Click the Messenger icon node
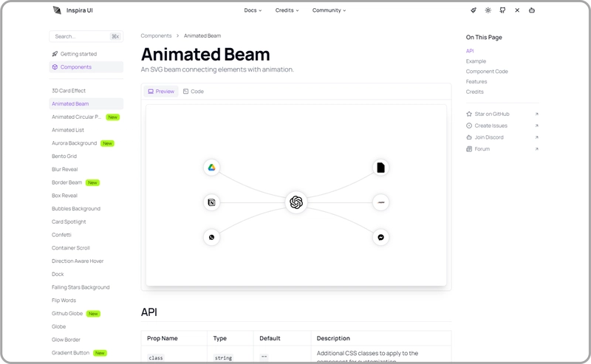591x364 pixels. point(380,238)
